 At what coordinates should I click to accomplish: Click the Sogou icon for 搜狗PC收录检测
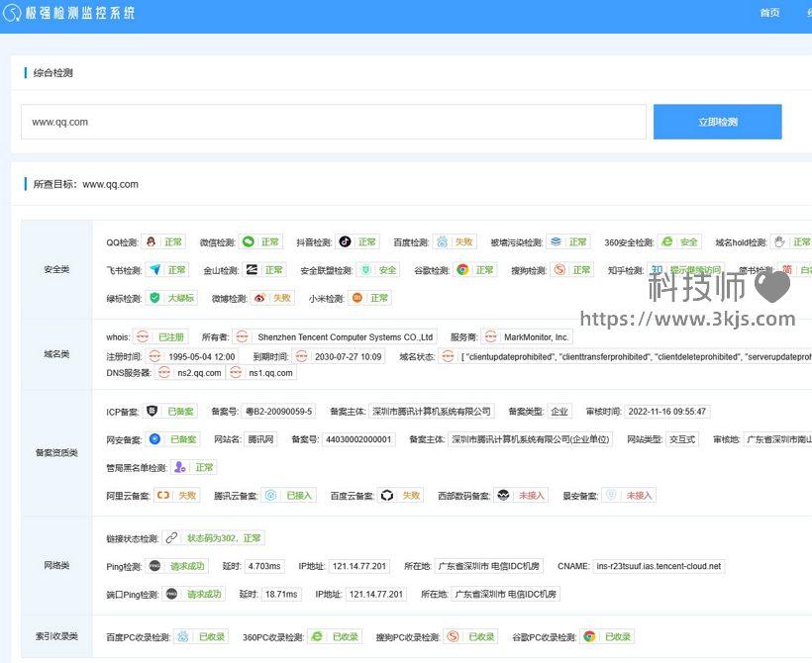453,636
